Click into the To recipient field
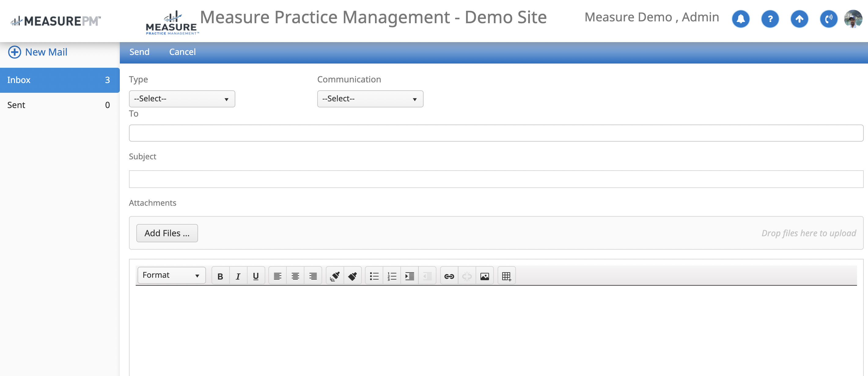The image size is (868, 376). tap(496, 133)
